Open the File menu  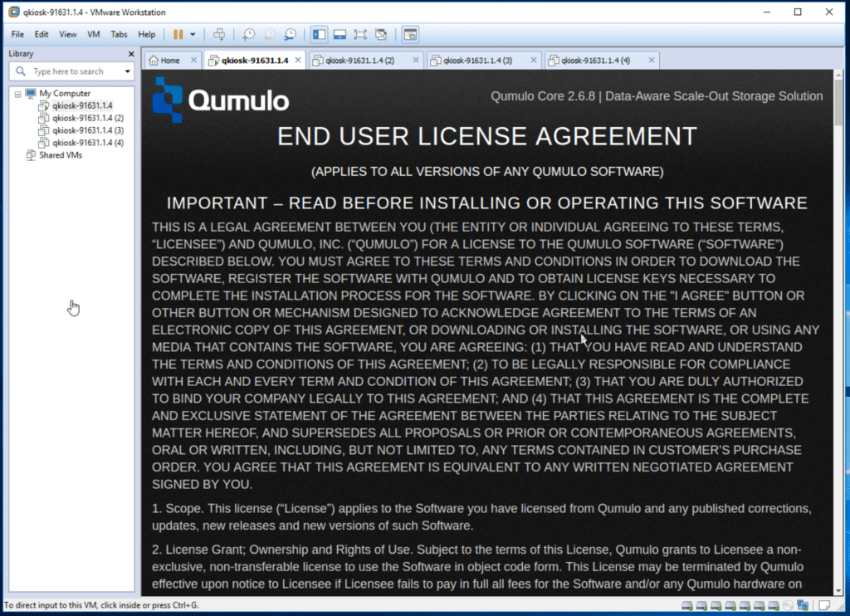(x=17, y=34)
